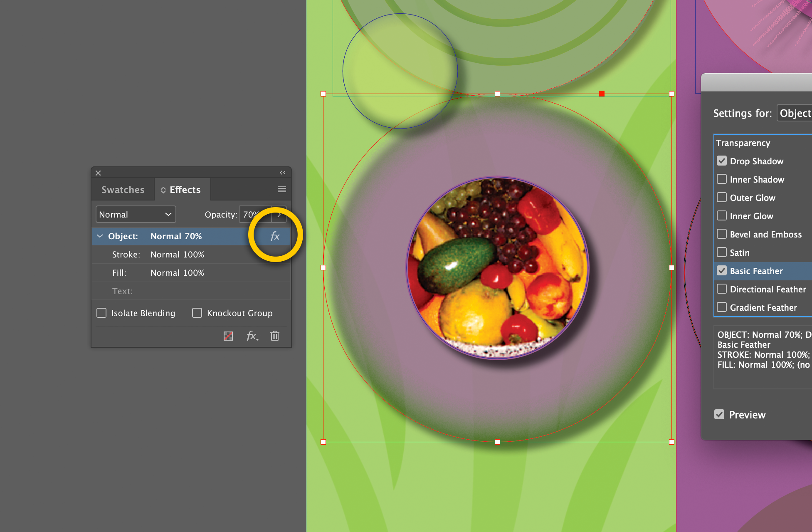Click the fx icon on the Object row
This screenshot has height=532, width=812.
tap(275, 236)
